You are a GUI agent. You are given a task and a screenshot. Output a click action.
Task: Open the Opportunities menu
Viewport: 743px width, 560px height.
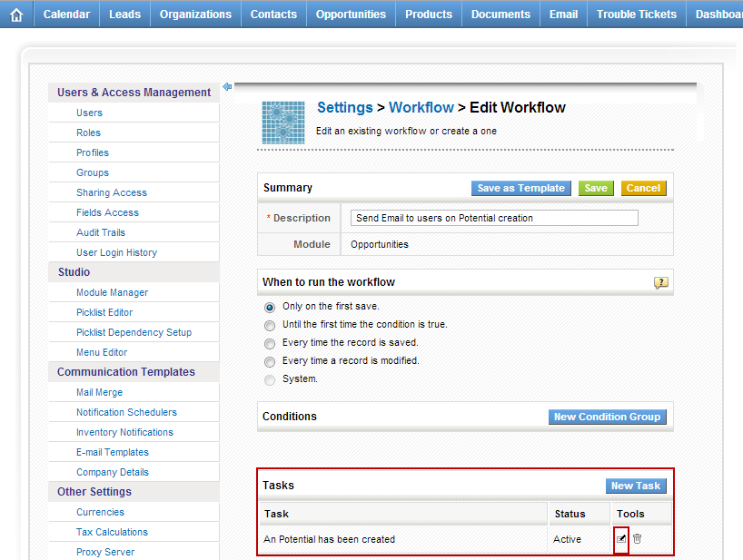352,15
